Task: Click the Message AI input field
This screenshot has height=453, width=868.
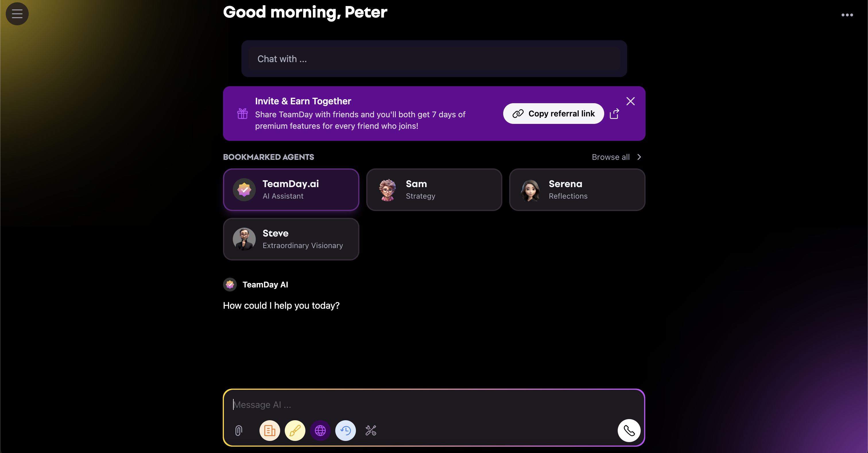Action: pyautogui.click(x=434, y=403)
